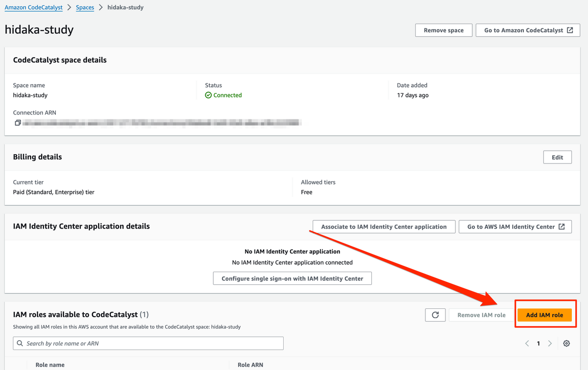Click the CodeCatalyst space details heading
Screen dimensions: 588x370
tap(60, 60)
